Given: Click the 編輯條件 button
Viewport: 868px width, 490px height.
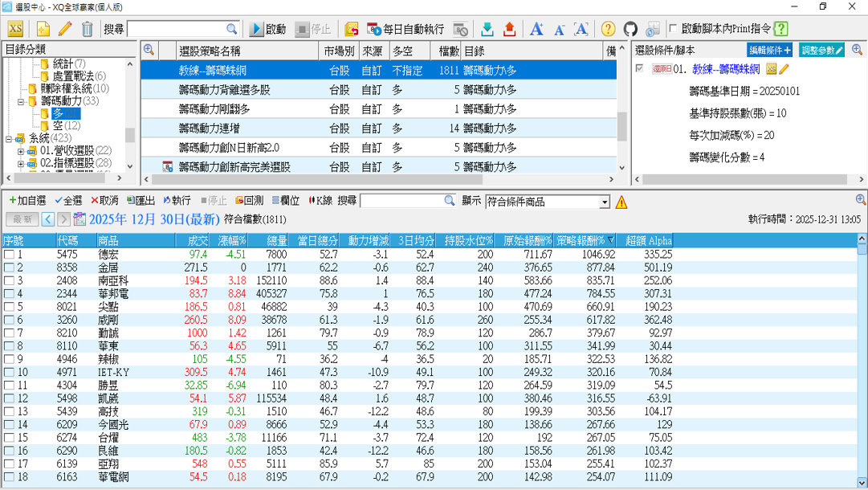Looking at the screenshot, I should click(x=769, y=50).
